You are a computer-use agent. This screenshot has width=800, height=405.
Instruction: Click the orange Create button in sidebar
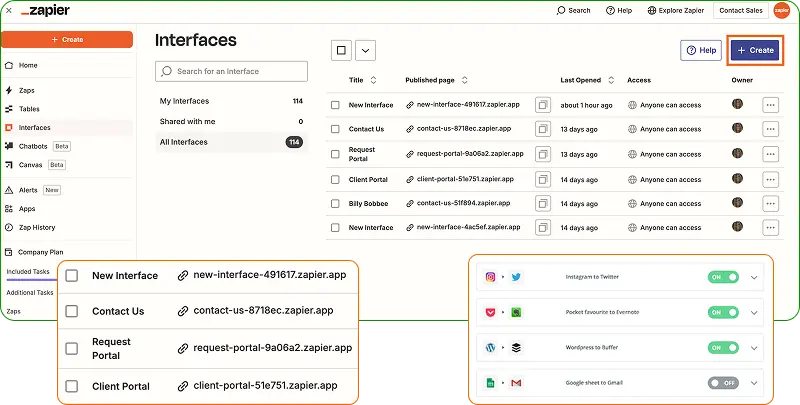point(67,39)
